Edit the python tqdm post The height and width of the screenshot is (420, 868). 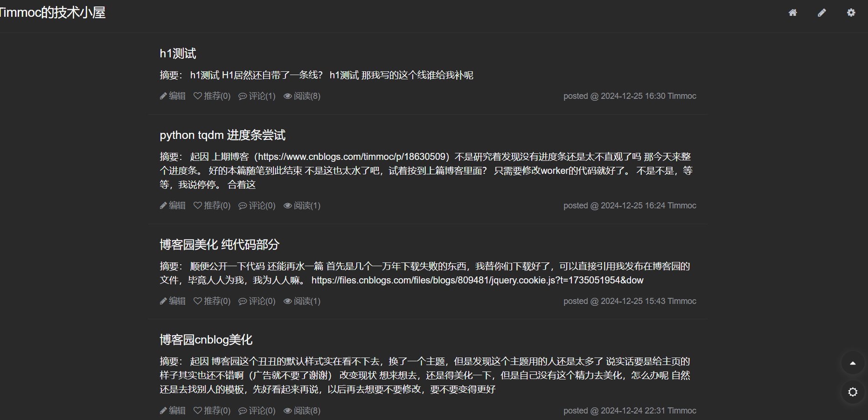tap(173, 206)
